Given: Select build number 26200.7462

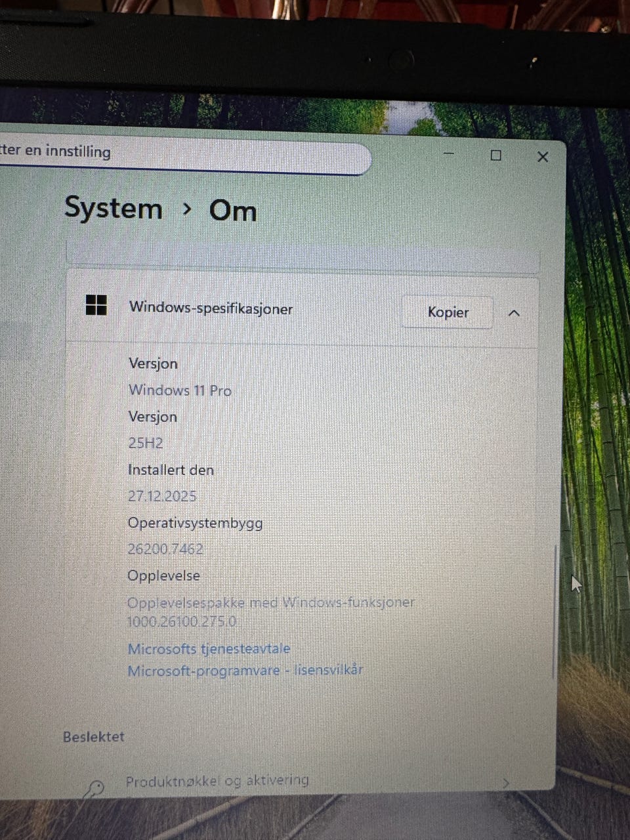Looking at the screenshot, I should [x=165, y=549].
